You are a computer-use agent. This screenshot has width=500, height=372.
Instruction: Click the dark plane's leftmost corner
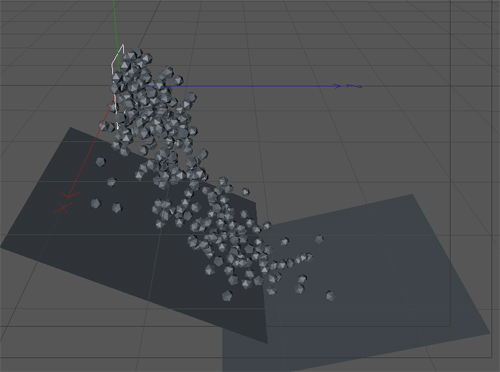pos(2,247)
